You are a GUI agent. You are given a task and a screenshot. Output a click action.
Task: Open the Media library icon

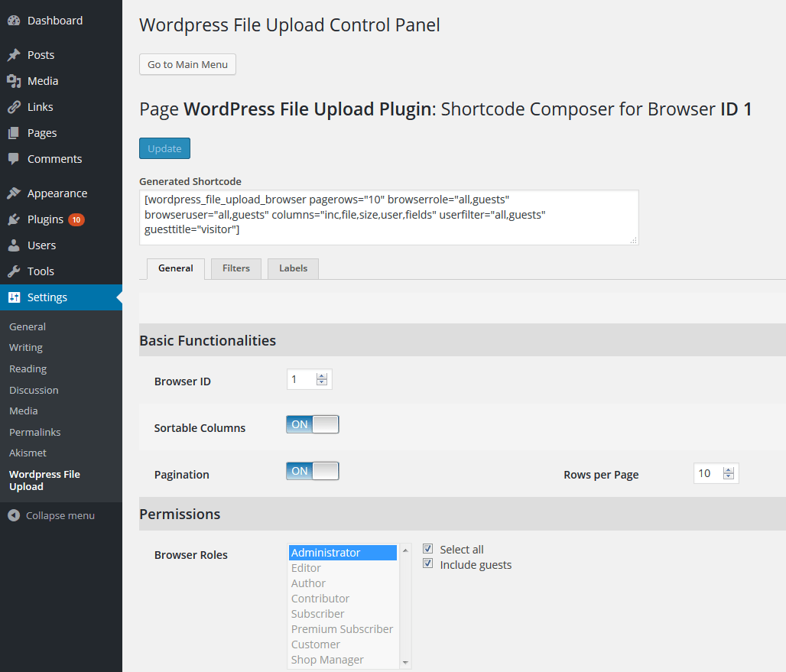[14, 80]
